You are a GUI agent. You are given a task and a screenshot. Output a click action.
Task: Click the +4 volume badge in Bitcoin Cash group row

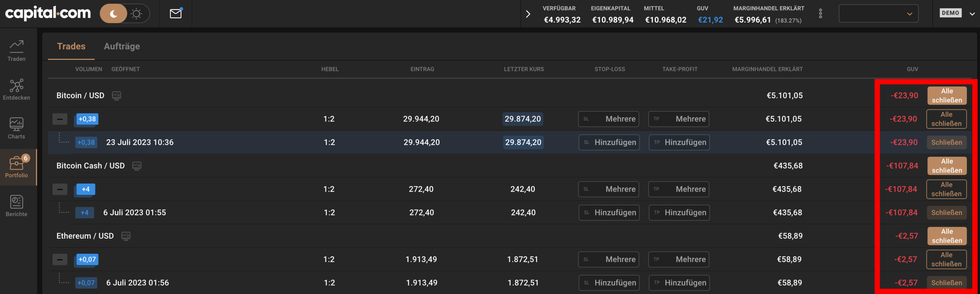click(x=85, y=189)
